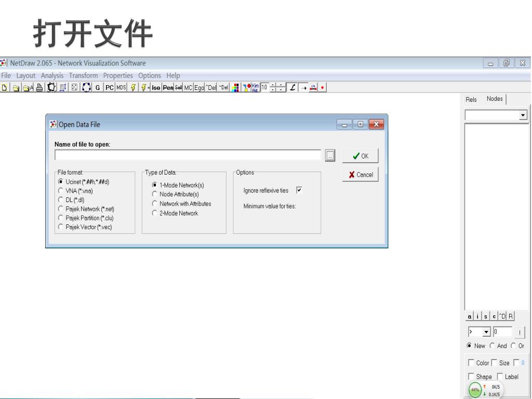
Task: Select Network with Attributes data type
Action: [181, 204]
